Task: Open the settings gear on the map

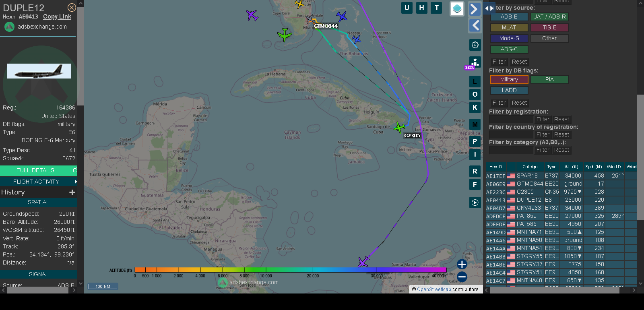Action: pyautogui.click(x=475, y=45)
